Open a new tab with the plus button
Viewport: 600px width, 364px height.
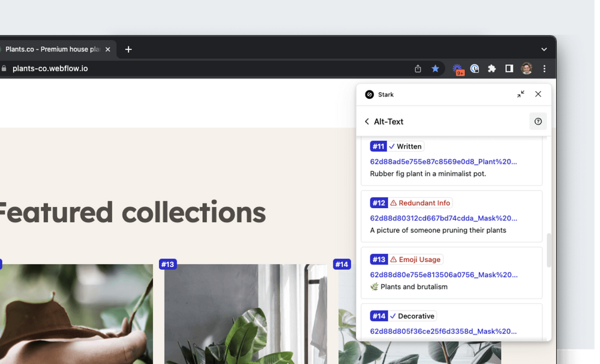(x=128, y=49)
